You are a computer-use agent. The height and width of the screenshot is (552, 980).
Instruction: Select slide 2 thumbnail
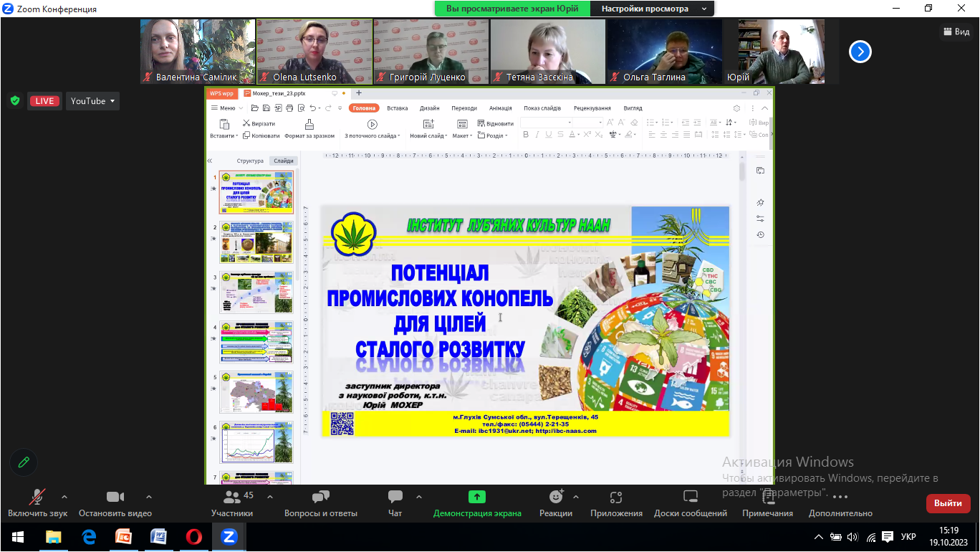click(256, 242)
